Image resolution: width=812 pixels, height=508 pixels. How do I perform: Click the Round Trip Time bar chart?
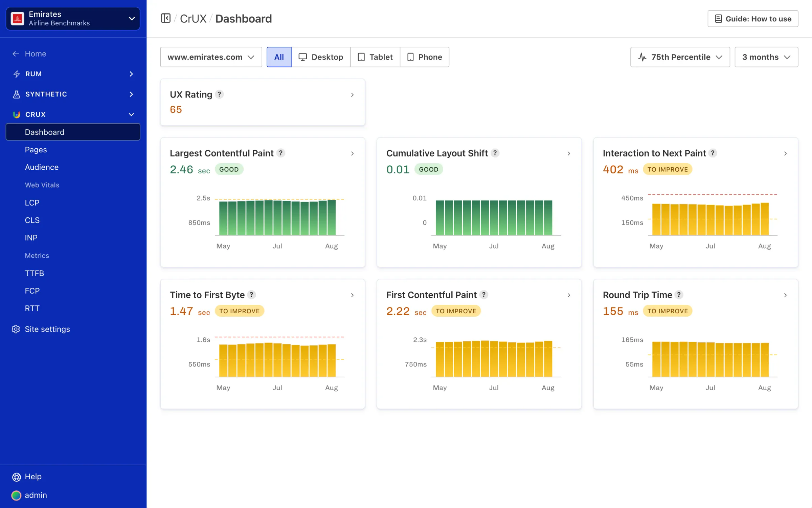pyautogui.click(x=713, y=358)
